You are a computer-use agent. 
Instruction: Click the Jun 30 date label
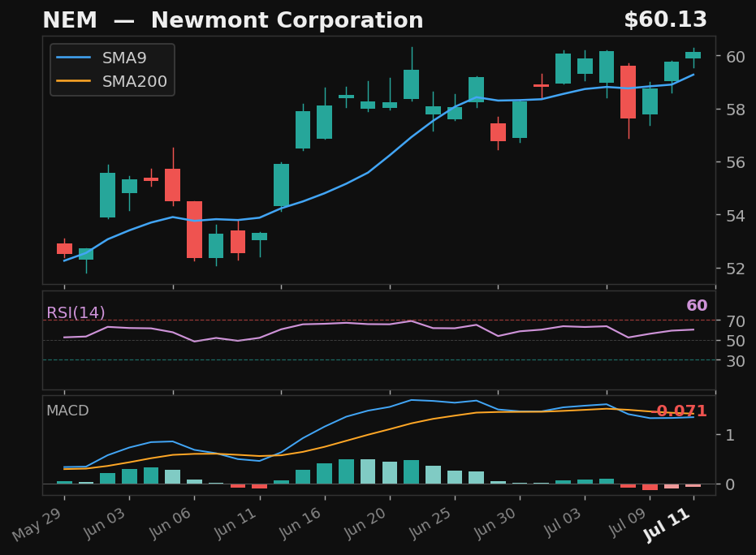coord(495,523)
